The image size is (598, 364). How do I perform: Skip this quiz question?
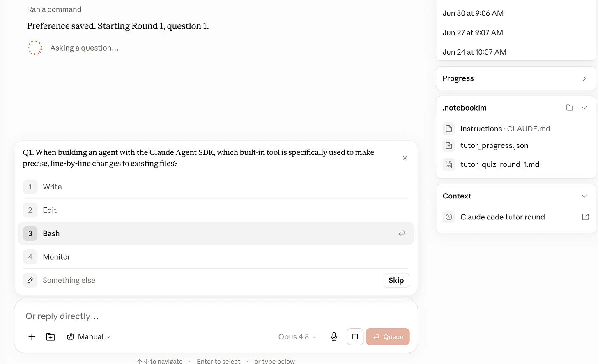[396, 280]
